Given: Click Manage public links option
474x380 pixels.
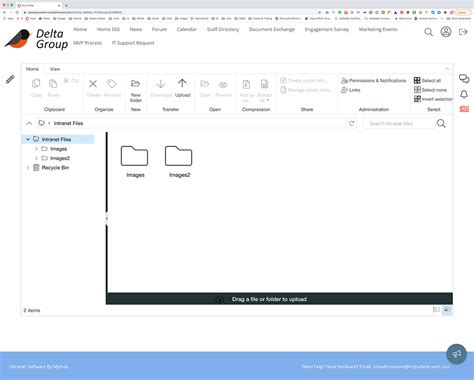Looking at the screenshot, I should tap(307, 90).
